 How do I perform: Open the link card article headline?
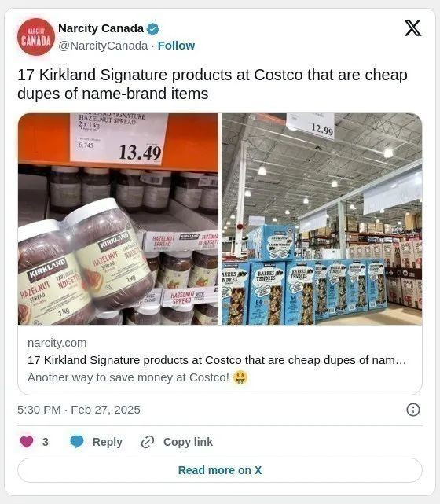pyautogui.click(x=217, y=360)
